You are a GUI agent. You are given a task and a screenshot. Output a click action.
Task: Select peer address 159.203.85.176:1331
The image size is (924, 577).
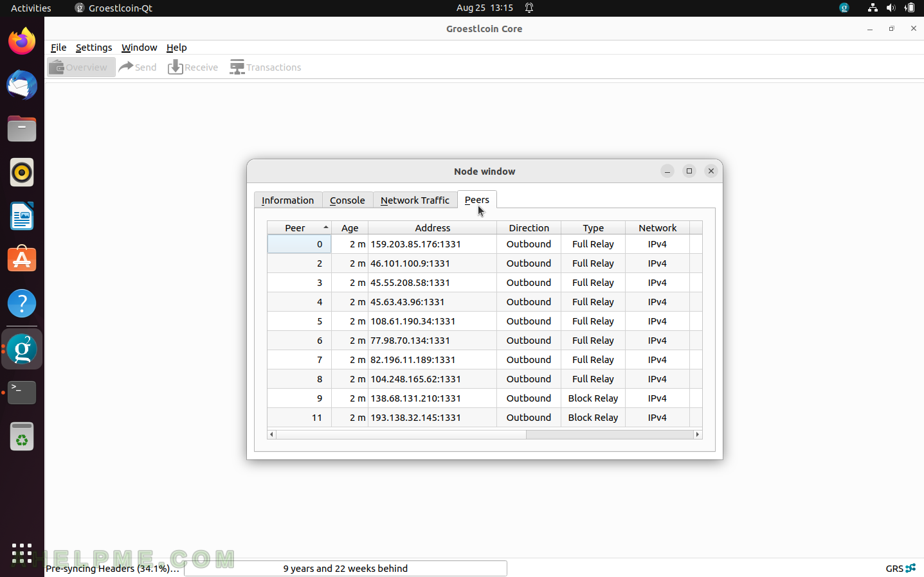[x=432, y=244]
